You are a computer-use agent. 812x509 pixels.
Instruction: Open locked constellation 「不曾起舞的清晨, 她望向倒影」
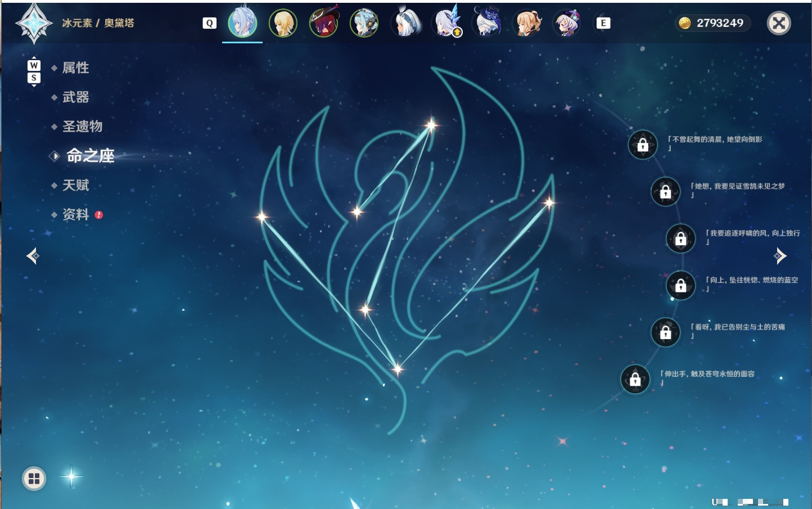tap(643, 145)
